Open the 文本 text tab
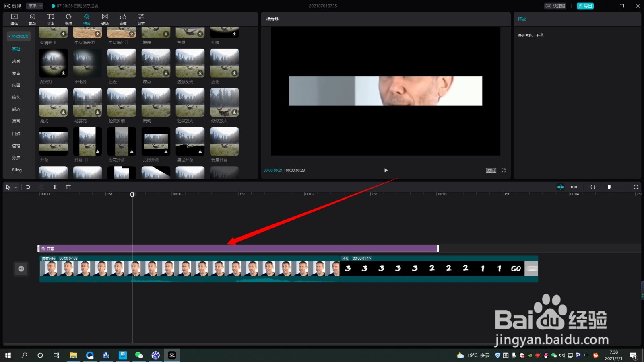644x362 pixels. pyautogui.click(x=50, y=19)
